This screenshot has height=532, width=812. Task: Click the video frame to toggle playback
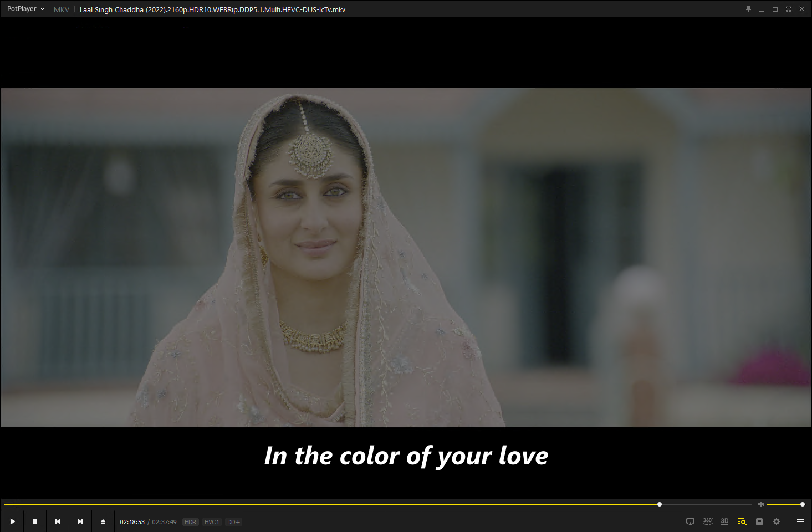point(406,258)
